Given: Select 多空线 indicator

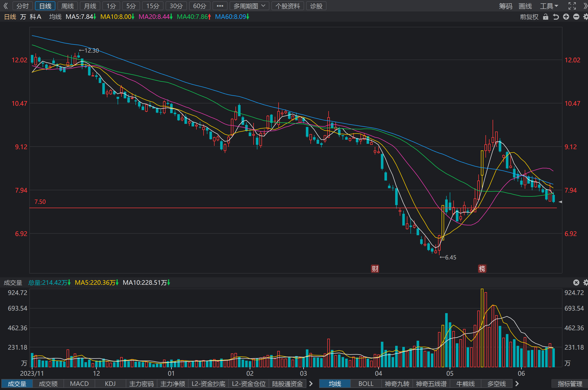Looking at the screenshot, I should point(497,384).
